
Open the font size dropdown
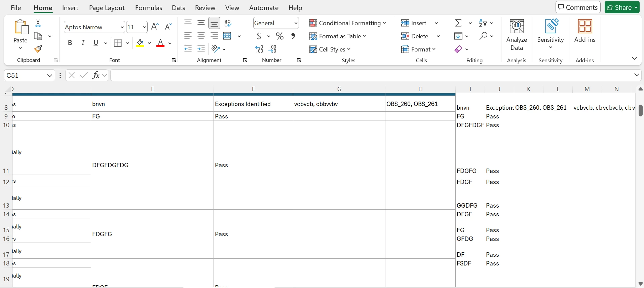point(145,27)
